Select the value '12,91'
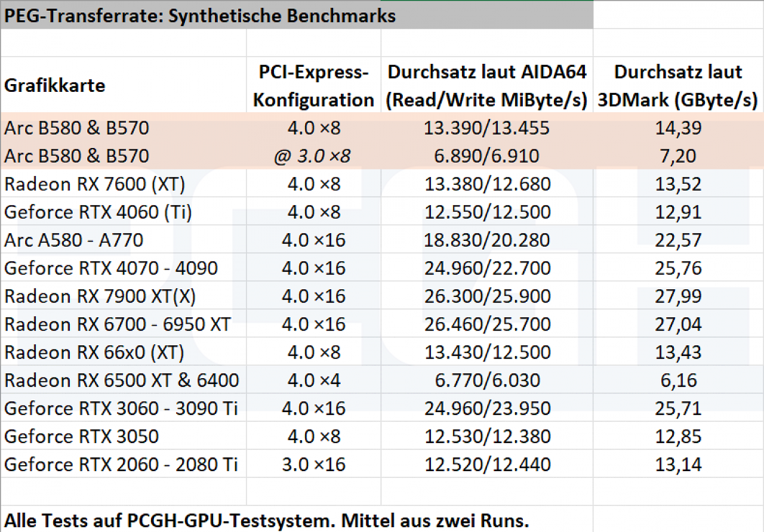Viewport: 764px width, 532px height. click(678, 211)
